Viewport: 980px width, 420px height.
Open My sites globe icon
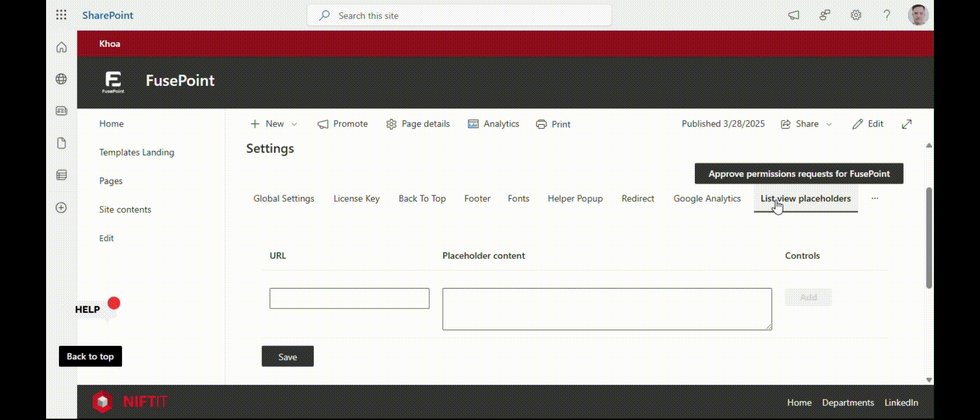pos(61,79)
